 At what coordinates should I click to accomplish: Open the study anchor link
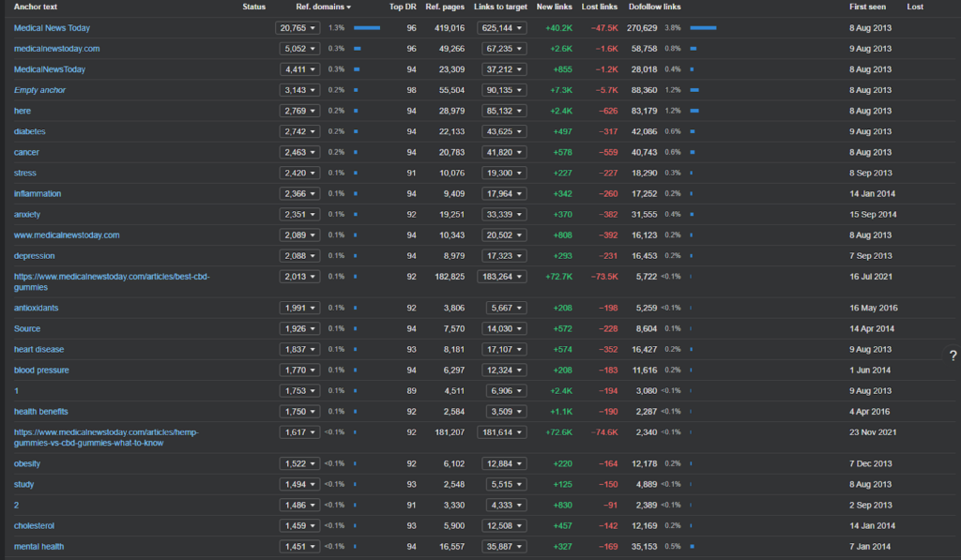pyautogui.click(x=23, y=484)
